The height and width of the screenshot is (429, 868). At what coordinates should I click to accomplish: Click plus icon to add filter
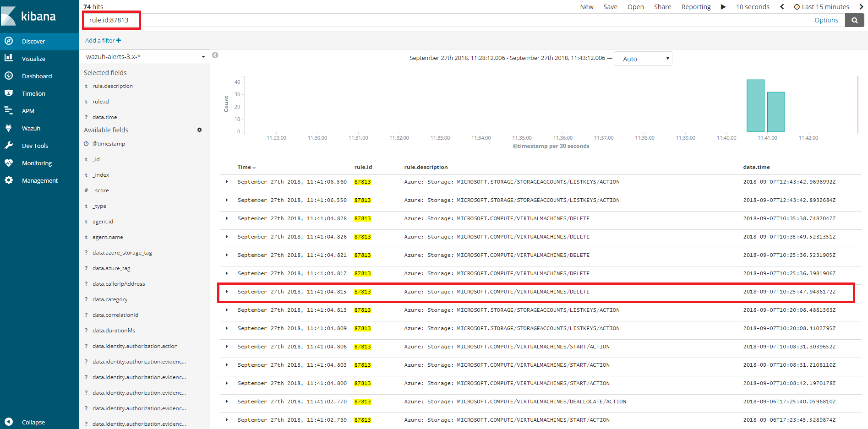(119, 40)
